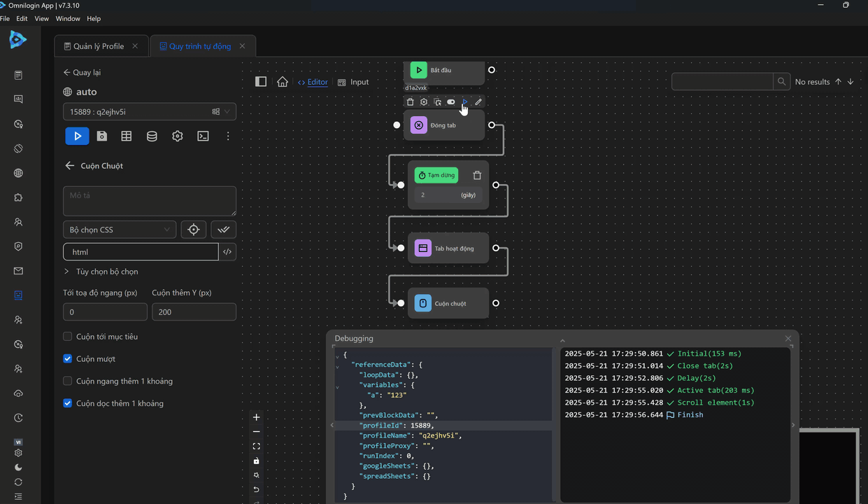The width and height of the screenshot is (868, 504).
Task: Check Cuộn ngang thêm 1 khoảng
Action: point(68,381)
